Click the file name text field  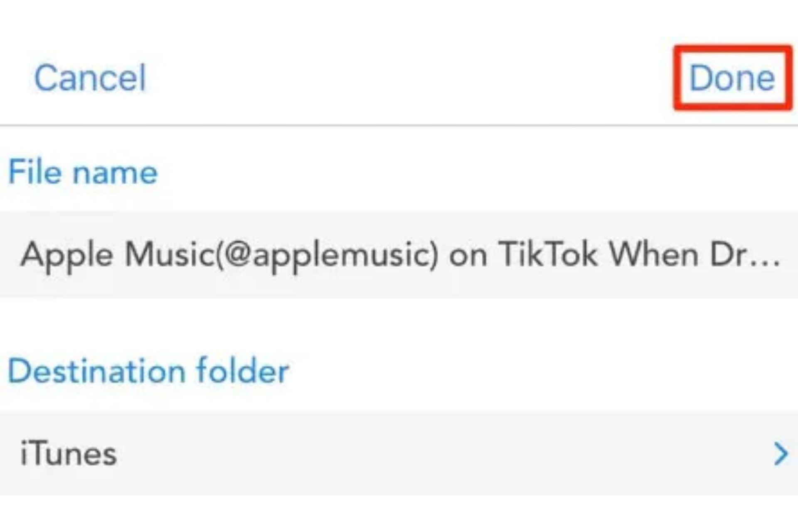(x=399, y=254)
